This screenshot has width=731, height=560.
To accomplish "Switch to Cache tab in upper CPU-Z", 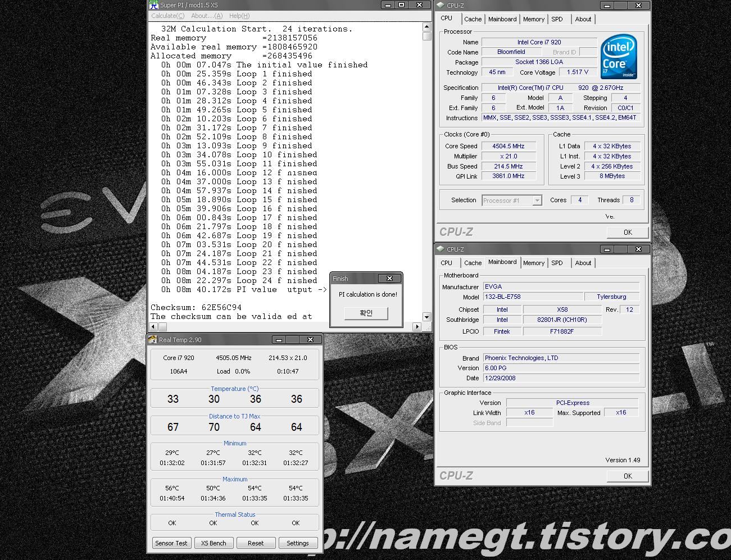I will [473, 19].
